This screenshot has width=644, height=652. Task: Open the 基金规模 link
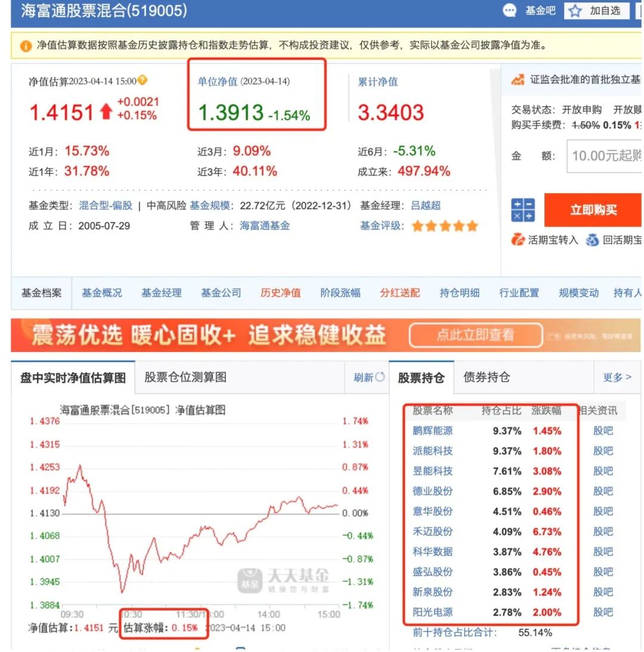[209, 205]
